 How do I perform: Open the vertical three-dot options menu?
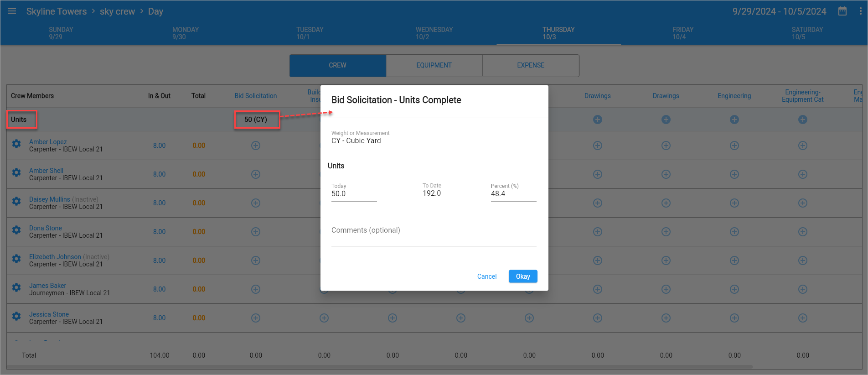(860, 11)
